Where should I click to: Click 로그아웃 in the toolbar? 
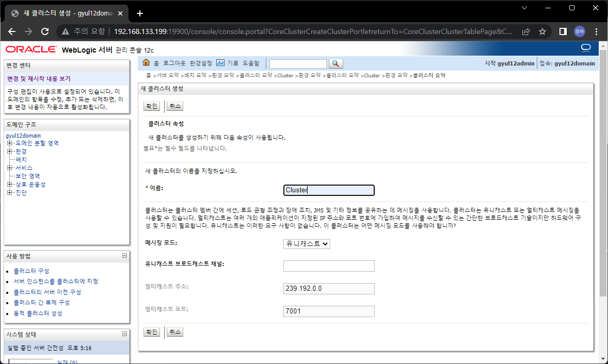point(174,63)
